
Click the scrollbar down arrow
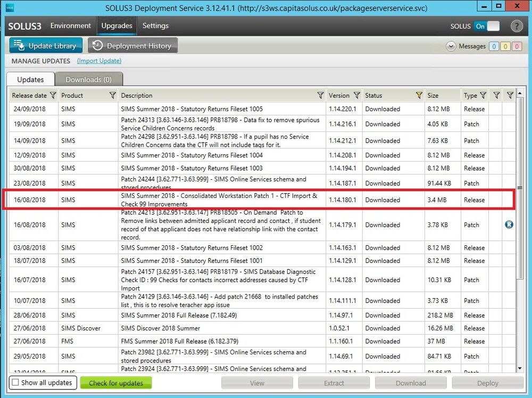(520, 369)
